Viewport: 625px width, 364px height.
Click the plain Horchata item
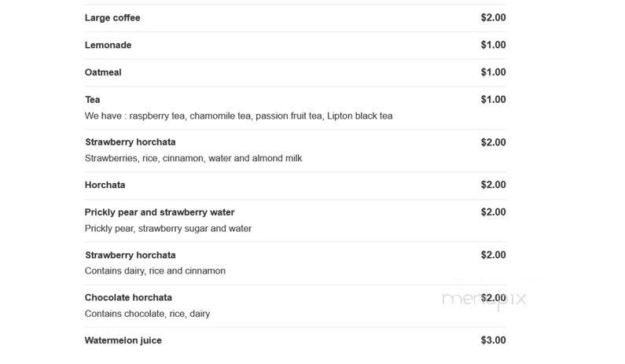(x=105, y=185)
